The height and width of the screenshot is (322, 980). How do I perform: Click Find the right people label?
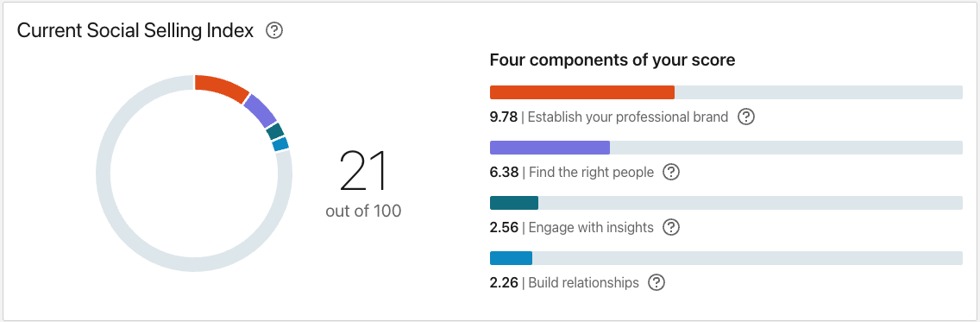pos(591,172)
